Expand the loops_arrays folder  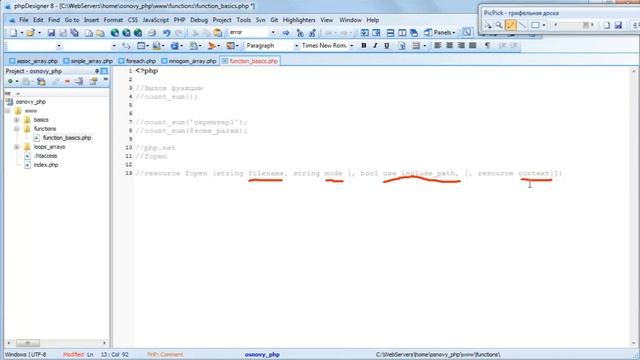(17, 147)
